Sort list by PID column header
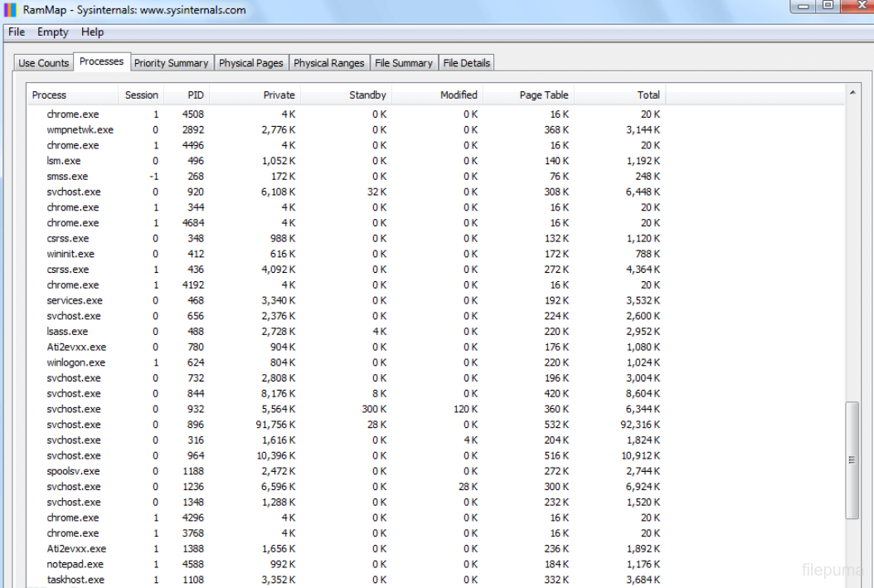 tap(195, 95)
